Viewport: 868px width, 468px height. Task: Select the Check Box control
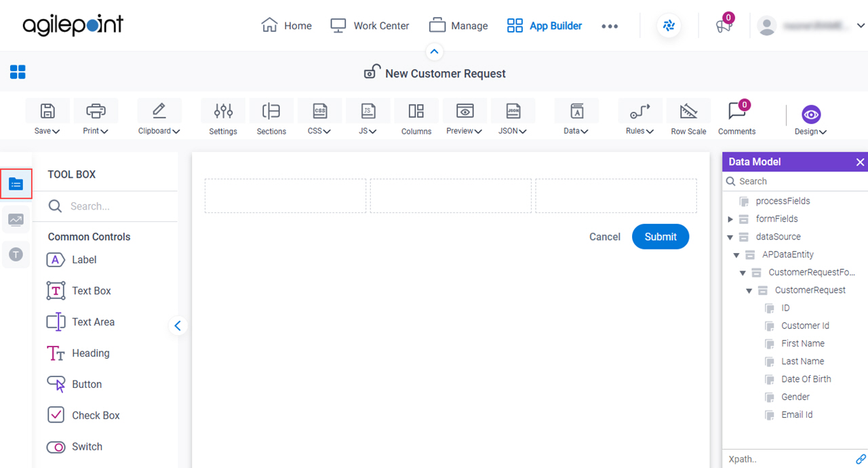(x=83, y=416)
